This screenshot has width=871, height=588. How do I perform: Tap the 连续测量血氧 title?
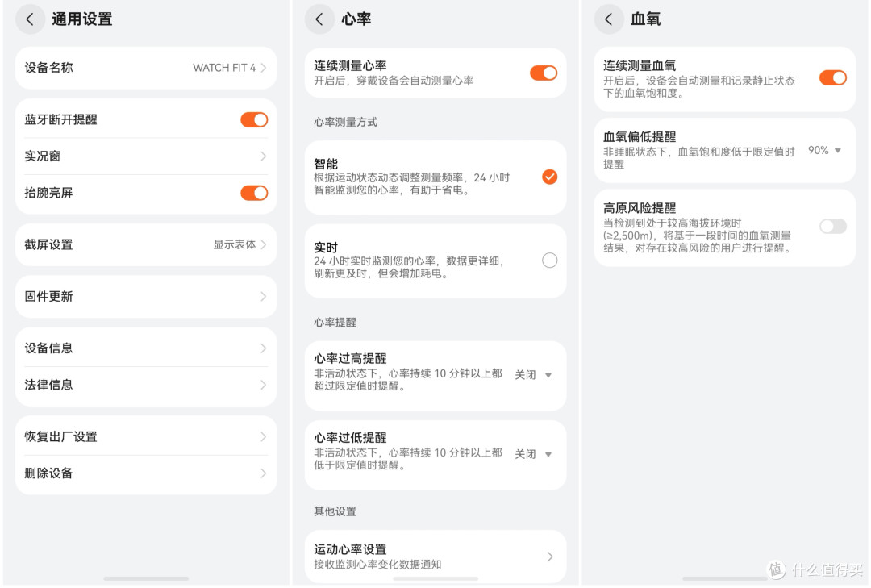coord(640,65)
